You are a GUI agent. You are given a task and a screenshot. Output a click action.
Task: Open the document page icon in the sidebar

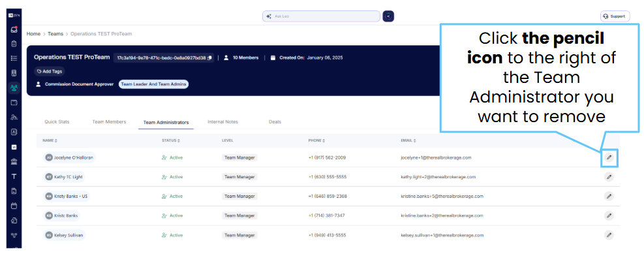[14, 191]
